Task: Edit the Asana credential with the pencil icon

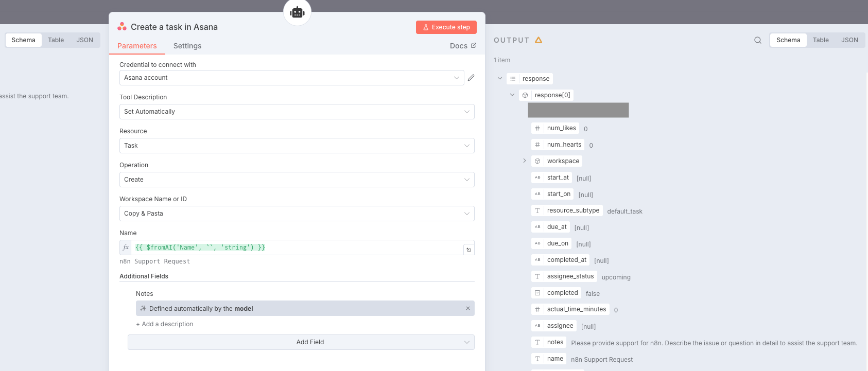Action: click(x=471, y=78)
